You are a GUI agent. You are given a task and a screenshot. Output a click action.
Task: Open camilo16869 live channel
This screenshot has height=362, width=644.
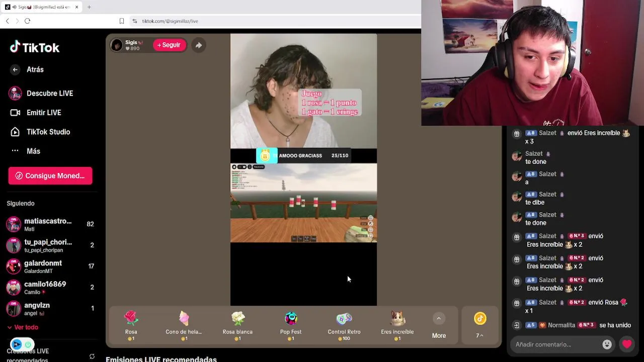point(50,288)
